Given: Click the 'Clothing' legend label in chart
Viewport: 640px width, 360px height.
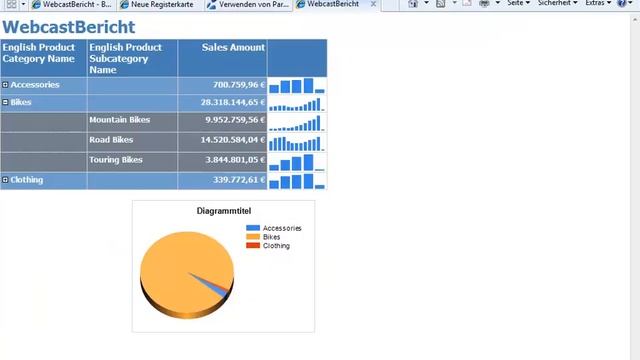Looking at the screenshot, I should click(x=276, y=246).
